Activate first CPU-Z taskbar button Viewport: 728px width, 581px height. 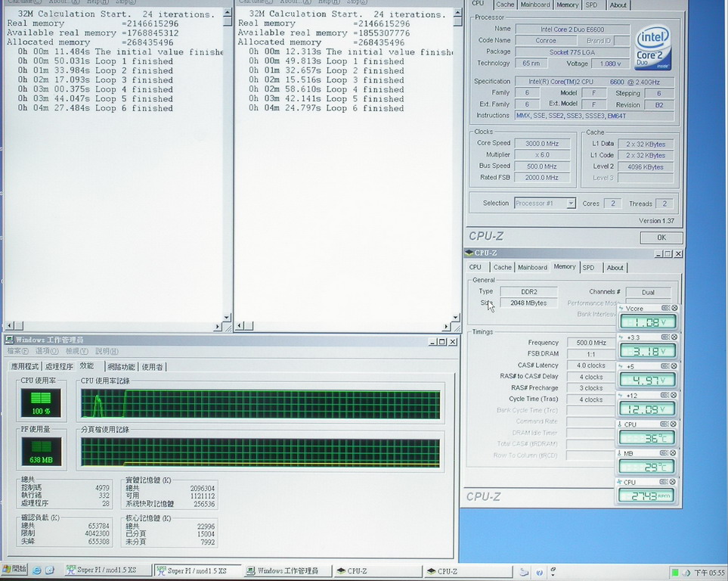(x=378, y=570)
